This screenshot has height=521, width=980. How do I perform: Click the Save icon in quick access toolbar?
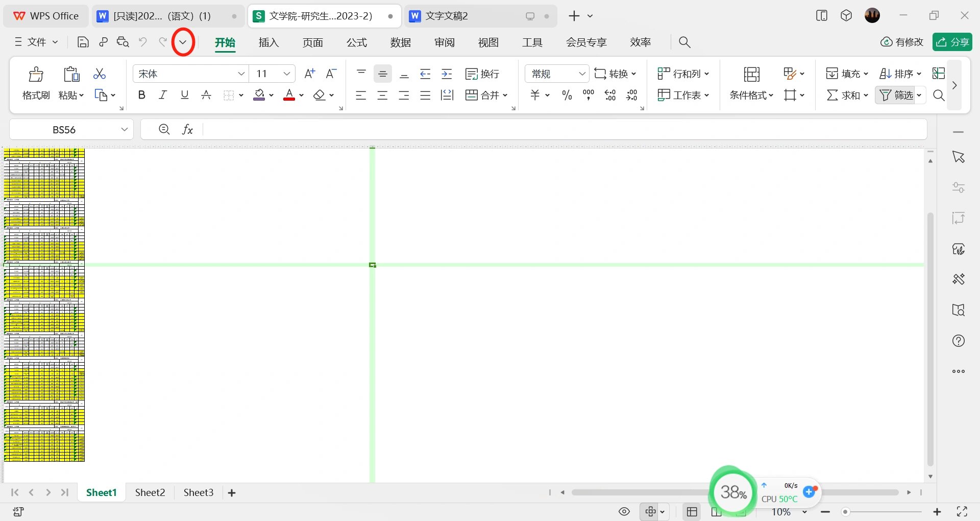[x=83, y=42]
